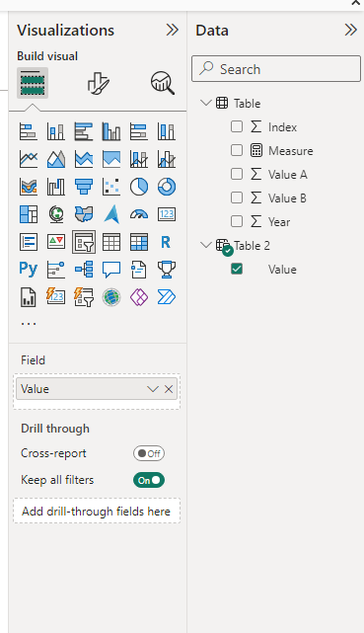The height and width of the screenshot is (633, 364).
Task: Select the Table visual icon
Action: click(111, 242)
